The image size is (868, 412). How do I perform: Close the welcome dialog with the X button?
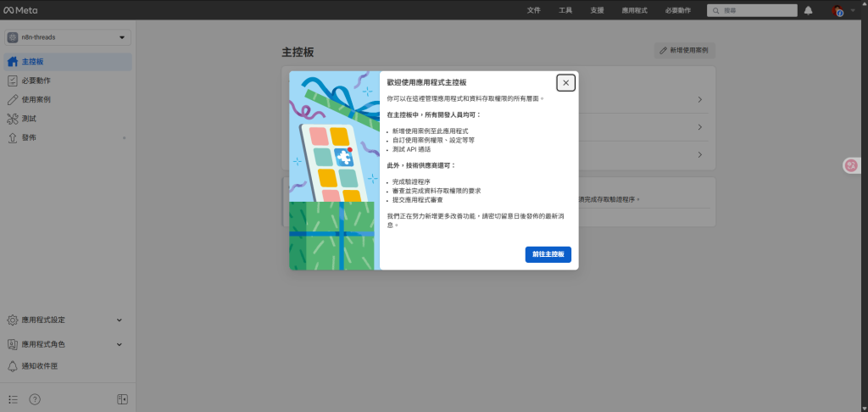pyautogui.click(x=565, y=82)
